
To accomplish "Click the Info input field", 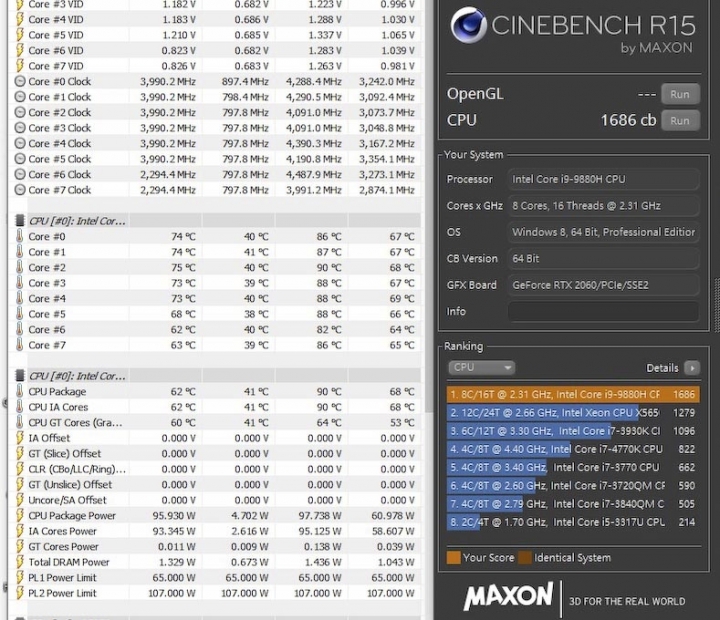I will [603, 311].
